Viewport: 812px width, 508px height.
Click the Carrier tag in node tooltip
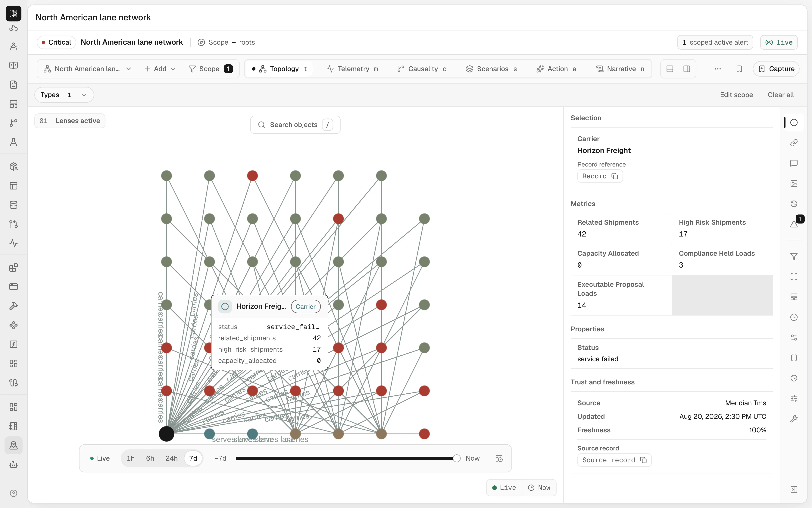coord(306,306)
